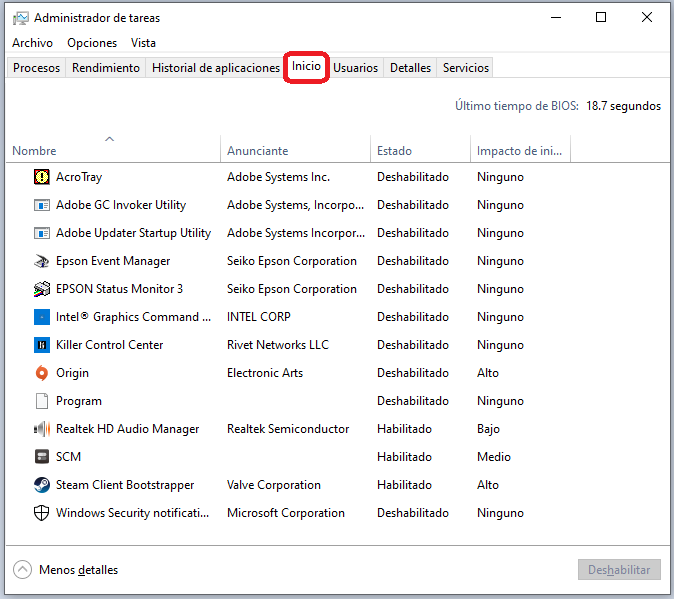The image size is (674, 599).
Task: Click the Adobe GC Invoker Utility icon
Action: click(x=42, y=205)
